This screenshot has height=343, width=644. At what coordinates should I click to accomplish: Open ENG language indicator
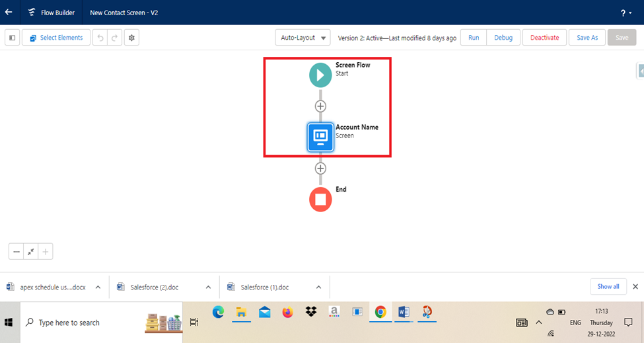tap(575, 323)
